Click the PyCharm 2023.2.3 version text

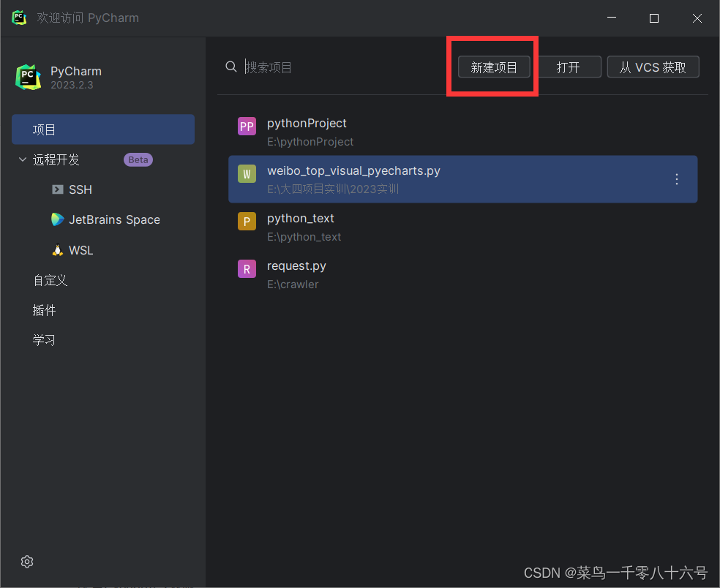(72, 85)
